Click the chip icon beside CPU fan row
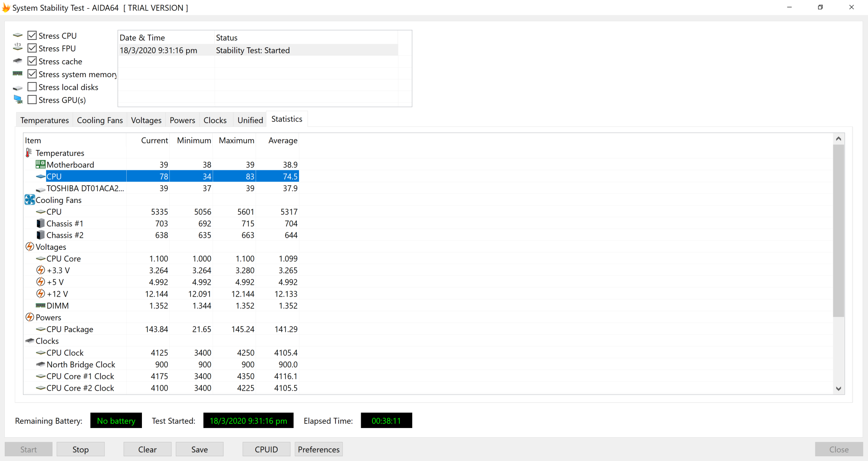The image size is (868, 461). (x=40, y=212)
